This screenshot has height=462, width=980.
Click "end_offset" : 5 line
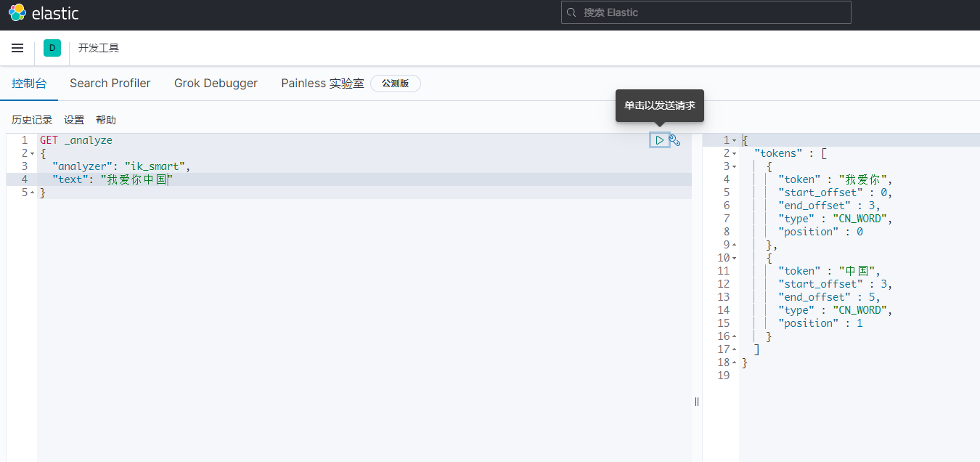pyautogui.click(x=829, y=297)
